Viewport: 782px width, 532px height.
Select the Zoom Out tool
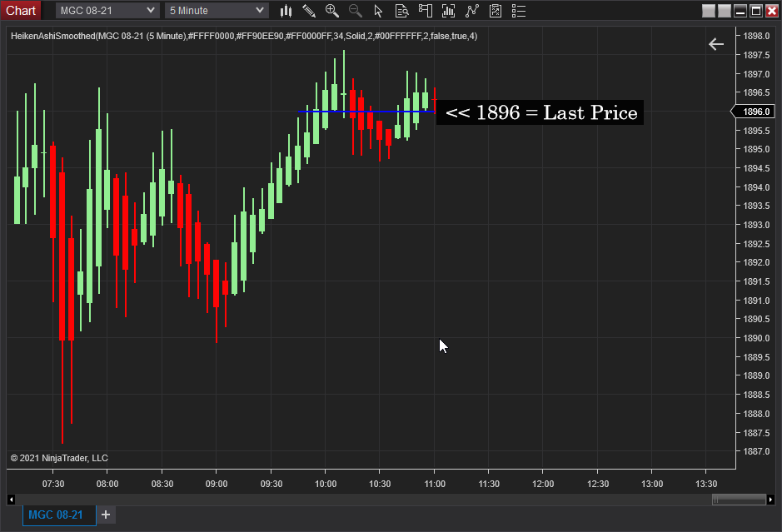coord(353,11)
